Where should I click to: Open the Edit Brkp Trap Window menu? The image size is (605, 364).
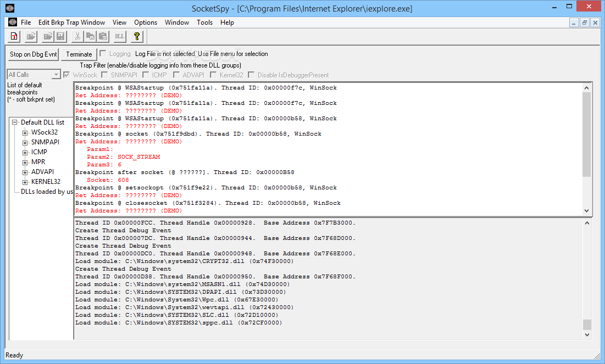pyautogui.click(x=71, y=23)
